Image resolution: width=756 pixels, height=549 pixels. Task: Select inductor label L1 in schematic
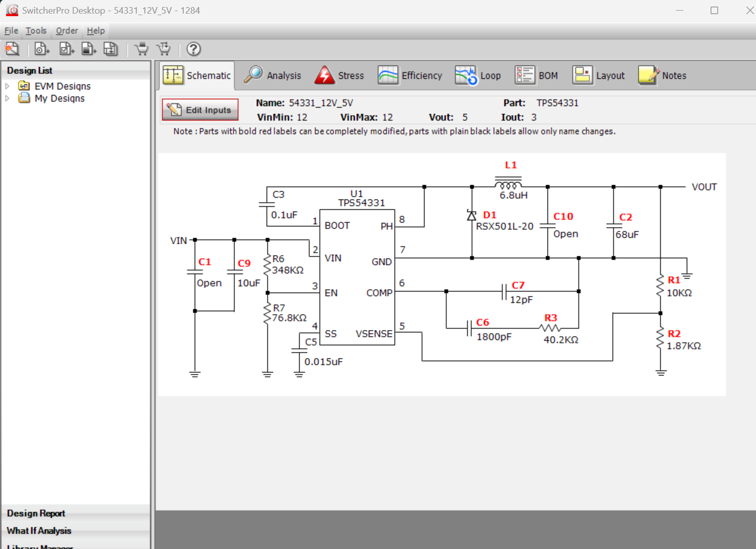click(x=511, y=165)
